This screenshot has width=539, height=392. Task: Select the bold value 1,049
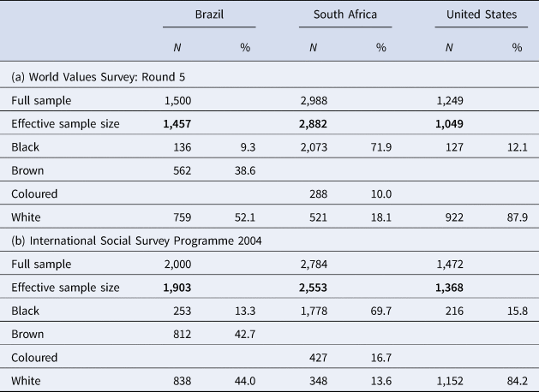pos(452,124)
